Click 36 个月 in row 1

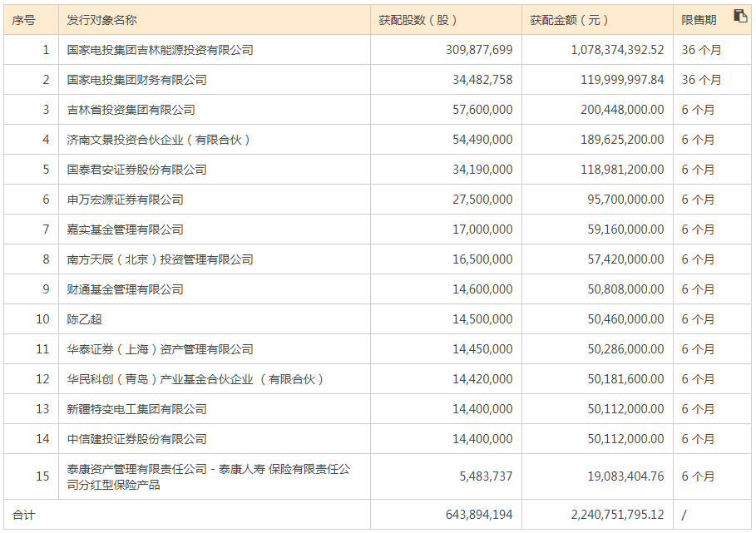click(x=701, y=50)
